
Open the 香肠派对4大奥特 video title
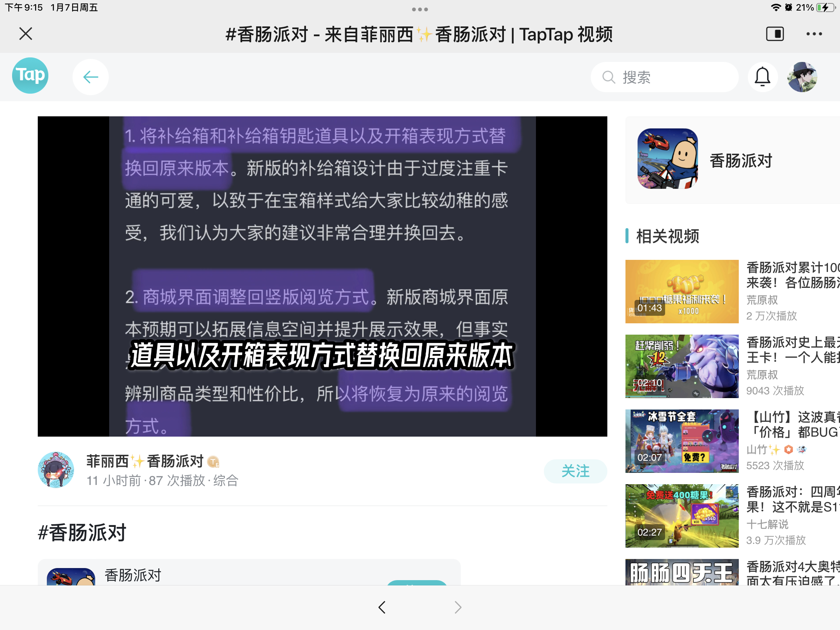(793, 573)
